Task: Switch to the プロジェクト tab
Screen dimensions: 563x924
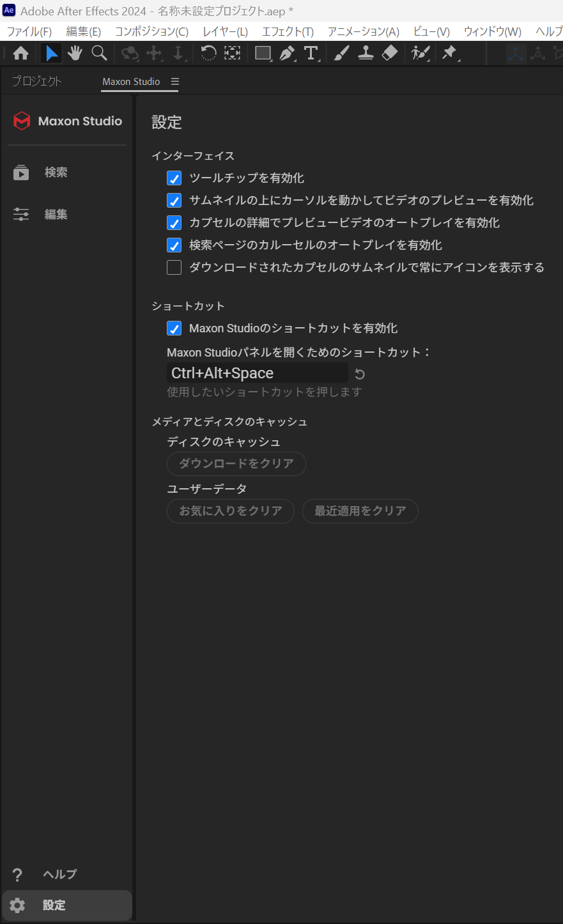Action: [x=37, y=81]
